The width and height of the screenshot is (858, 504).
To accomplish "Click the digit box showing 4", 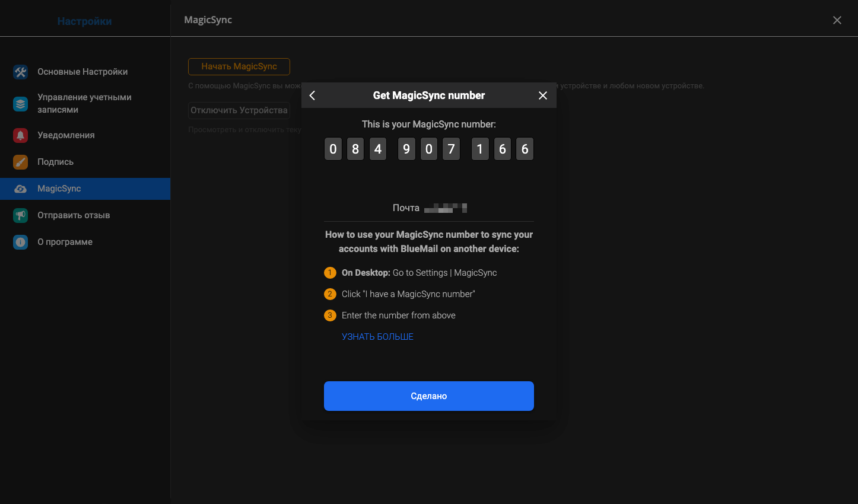I will tap(378, 149).
